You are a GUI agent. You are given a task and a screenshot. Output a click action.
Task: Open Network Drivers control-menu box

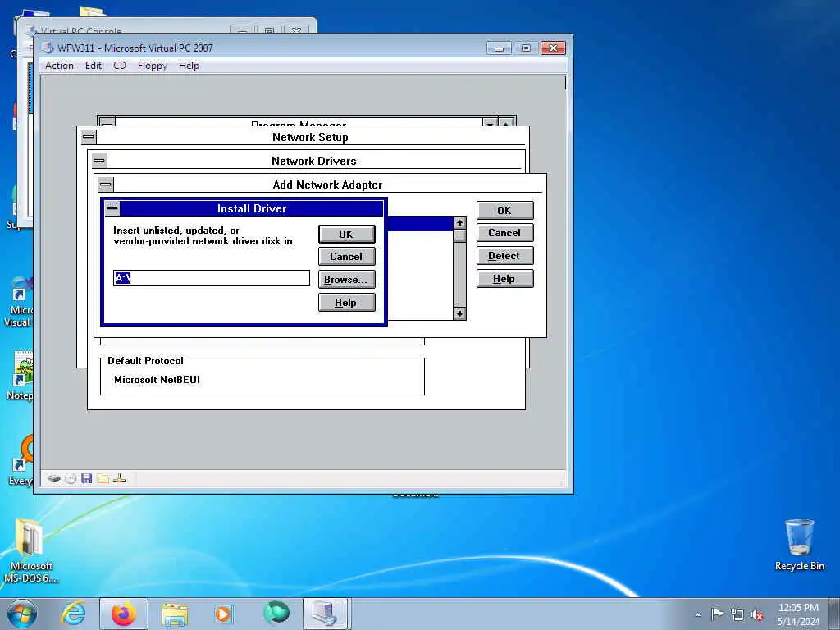tap(99, 161)
